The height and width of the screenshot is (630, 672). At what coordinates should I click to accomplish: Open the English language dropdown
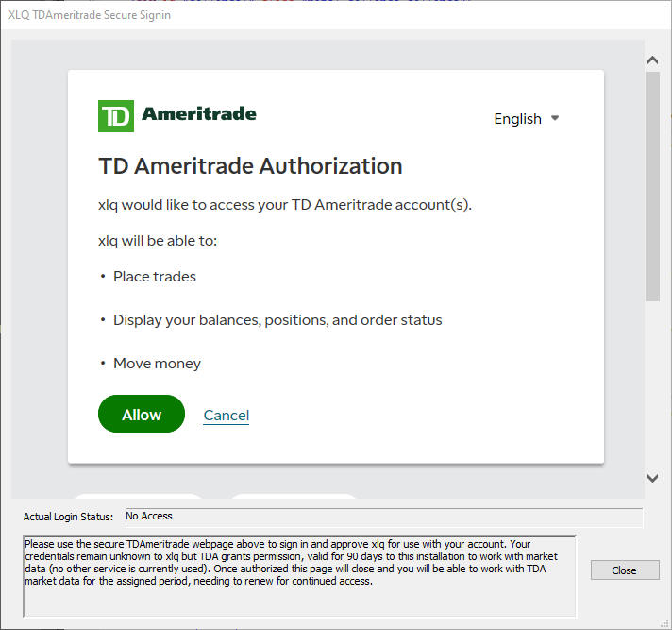tap(527, 118)
